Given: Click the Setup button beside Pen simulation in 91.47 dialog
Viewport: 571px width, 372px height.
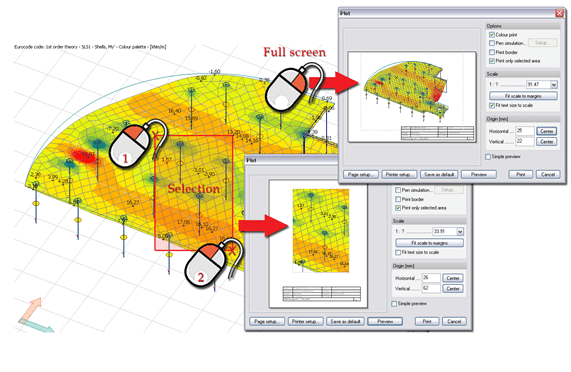Looking at the screenshot, I should coord(542,43).
